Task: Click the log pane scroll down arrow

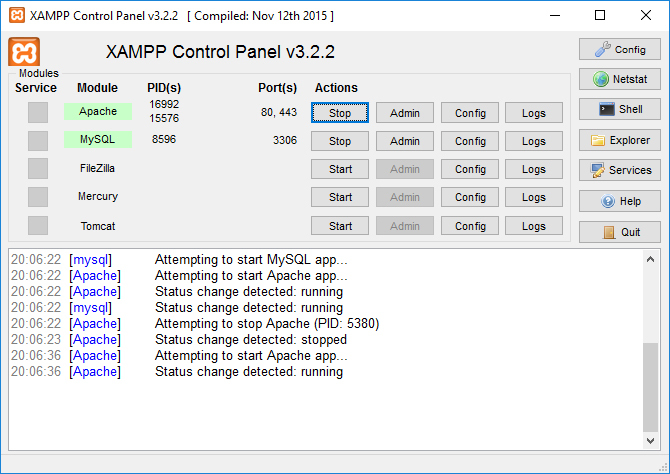Action: [650, 441]
